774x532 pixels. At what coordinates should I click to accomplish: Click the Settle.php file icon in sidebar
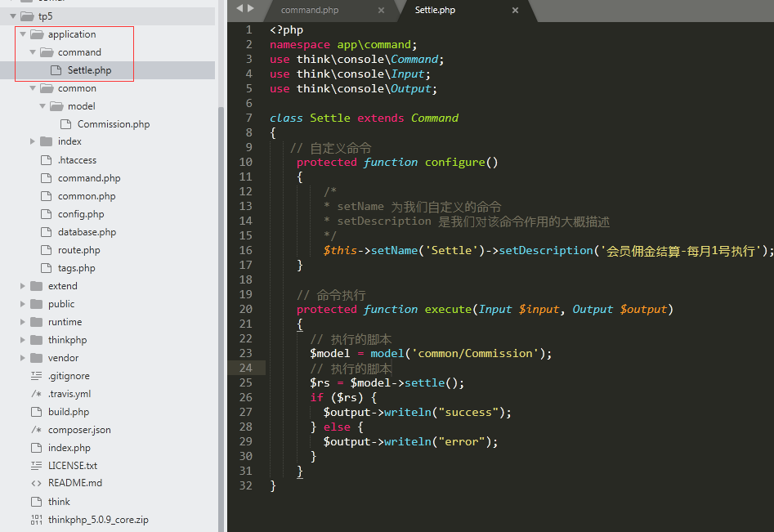[56, 70]
